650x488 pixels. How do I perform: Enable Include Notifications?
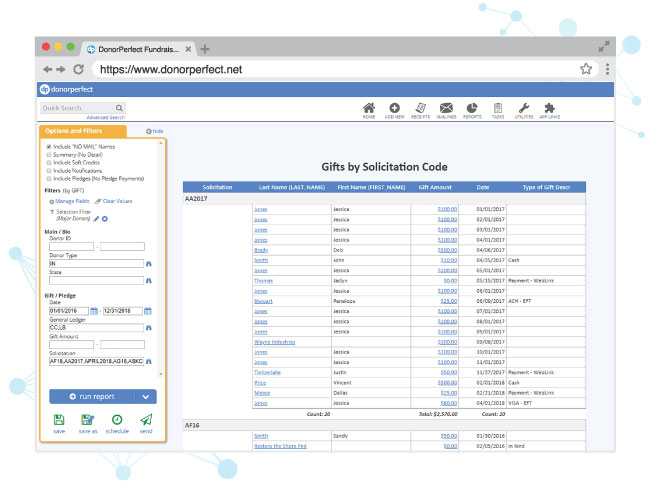[x=49, y=170]
